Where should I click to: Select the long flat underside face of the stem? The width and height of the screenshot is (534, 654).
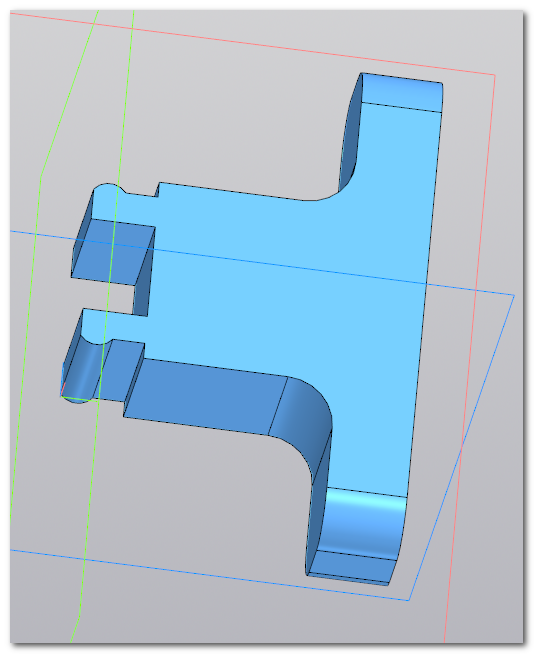coord(204,396)
